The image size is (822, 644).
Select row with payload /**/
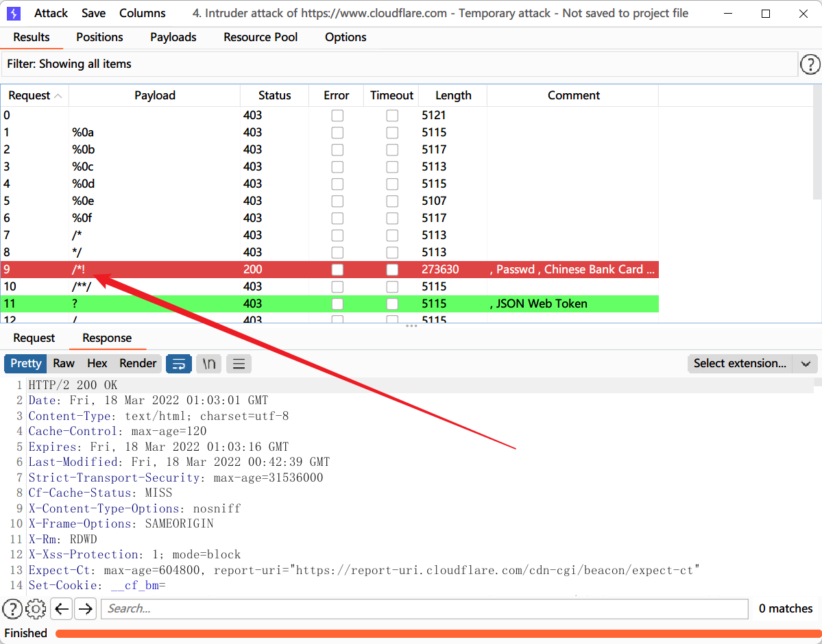(329, 286)
